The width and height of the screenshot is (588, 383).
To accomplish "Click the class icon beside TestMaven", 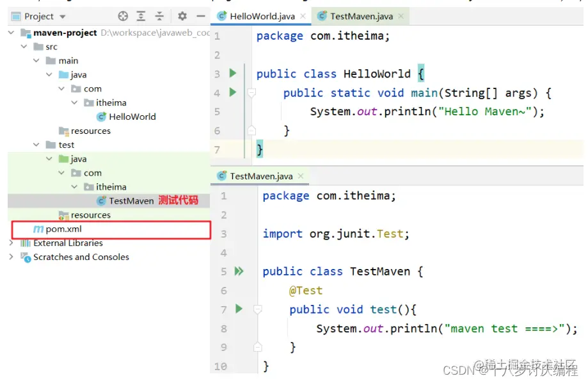I will pyautogui.click(x=101, y=201).
